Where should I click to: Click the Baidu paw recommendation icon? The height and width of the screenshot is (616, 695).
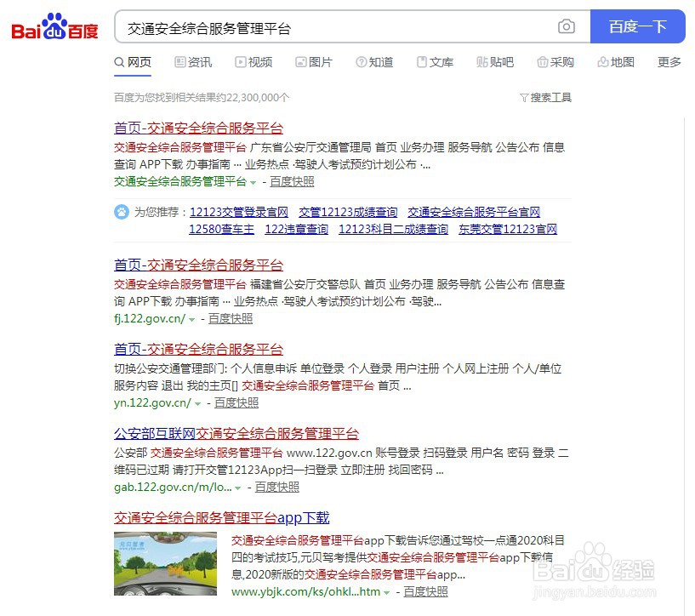121,212
